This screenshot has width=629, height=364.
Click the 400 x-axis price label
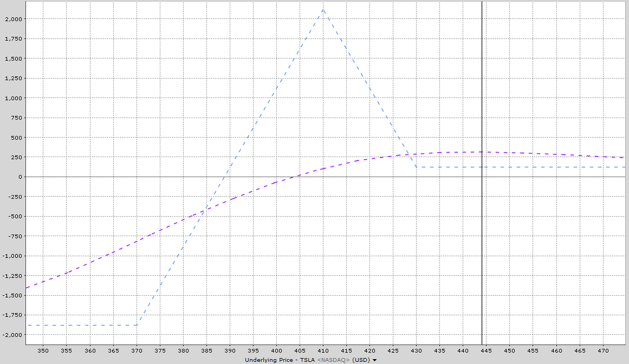276,350
